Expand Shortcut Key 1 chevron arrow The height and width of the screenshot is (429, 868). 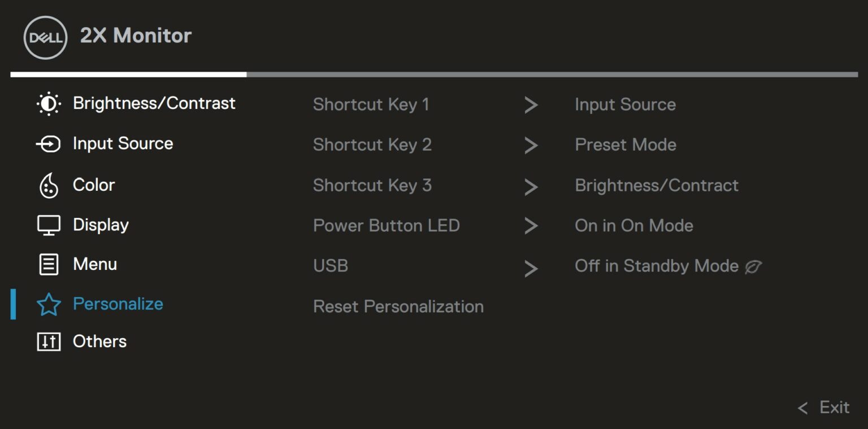pyautogui.click(x=531, y=105)
